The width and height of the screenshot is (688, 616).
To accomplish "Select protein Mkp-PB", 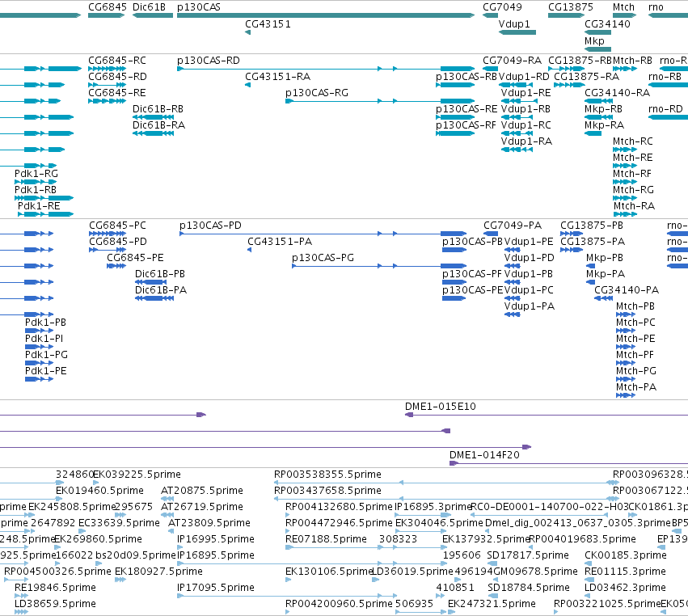I will (x=591, y=266).
